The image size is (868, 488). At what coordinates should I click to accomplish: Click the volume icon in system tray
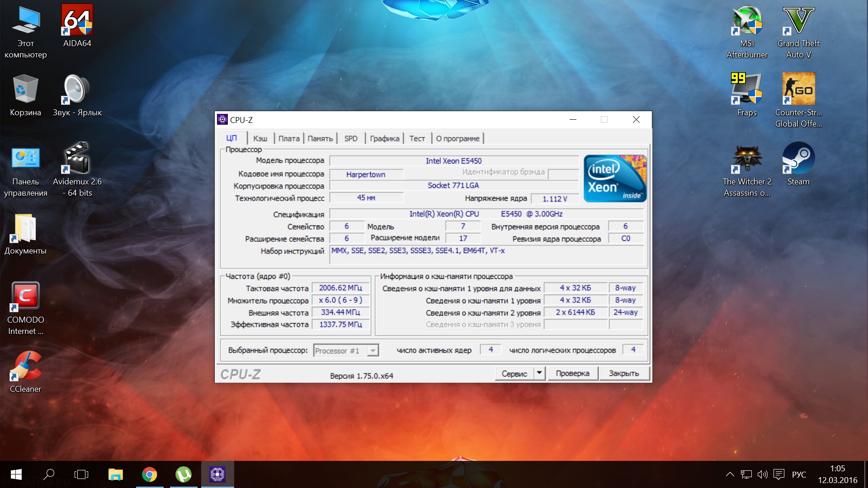point(762,474)
